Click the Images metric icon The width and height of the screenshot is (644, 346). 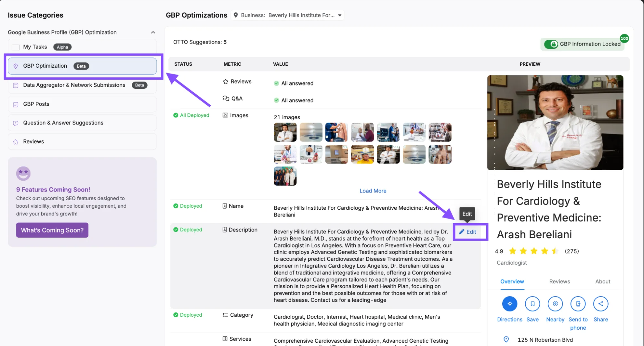[225, 115]
